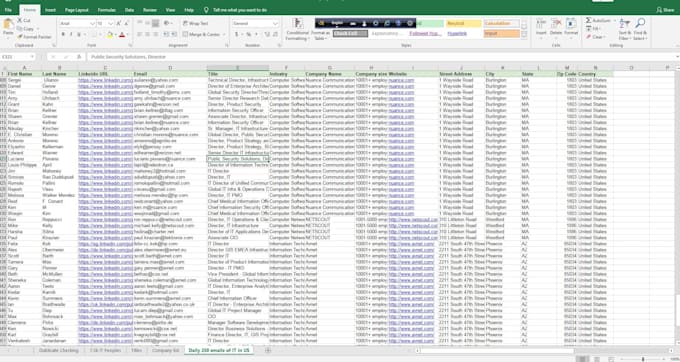Open the font size dropdown
Image resolution: width=680 pixels, height=362 pixels.
111,23
